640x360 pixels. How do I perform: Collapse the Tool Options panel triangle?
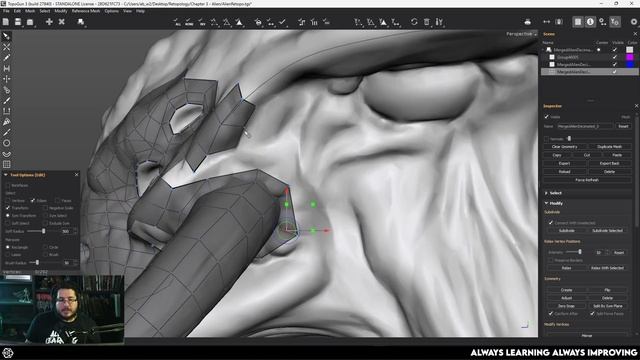6,175
